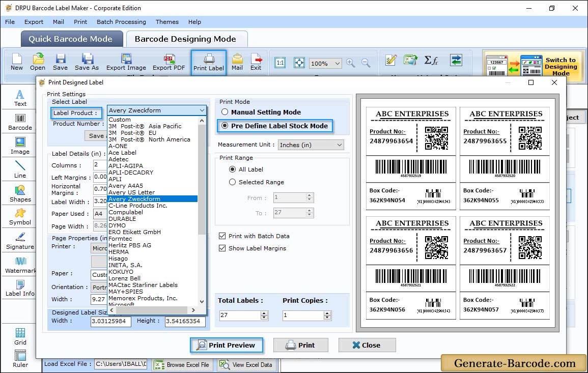
Task: Select Manual Setting Mode radio button
Action: (225, 112)
